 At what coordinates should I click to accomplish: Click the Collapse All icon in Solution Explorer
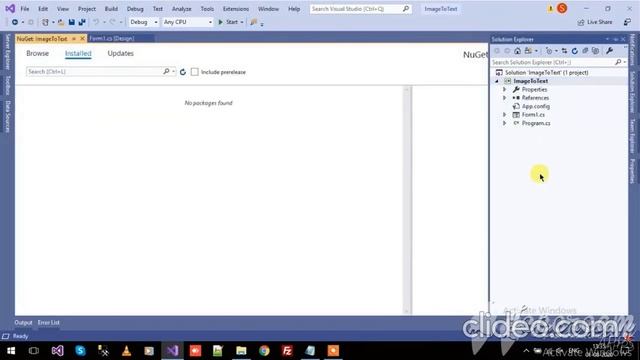click(585, 51)
